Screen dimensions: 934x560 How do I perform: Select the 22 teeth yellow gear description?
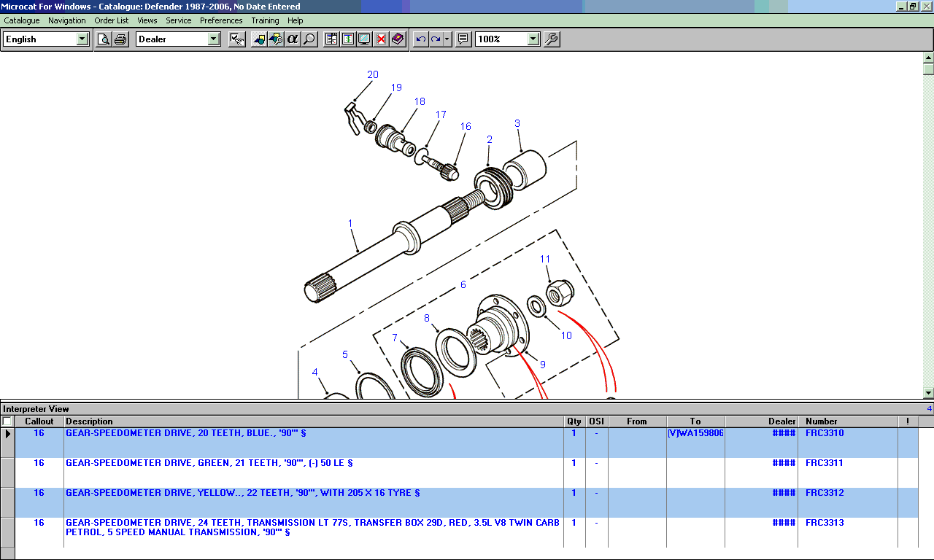coord(242,493)
